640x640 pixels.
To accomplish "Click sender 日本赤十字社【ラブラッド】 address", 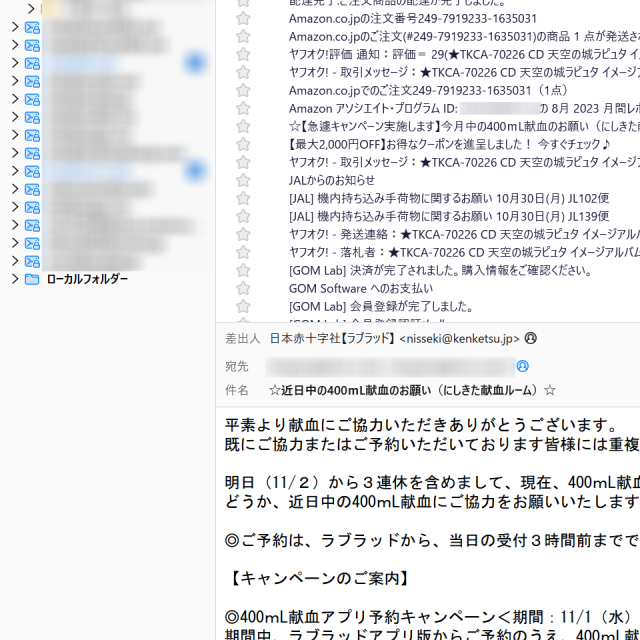I will [395, 339].
